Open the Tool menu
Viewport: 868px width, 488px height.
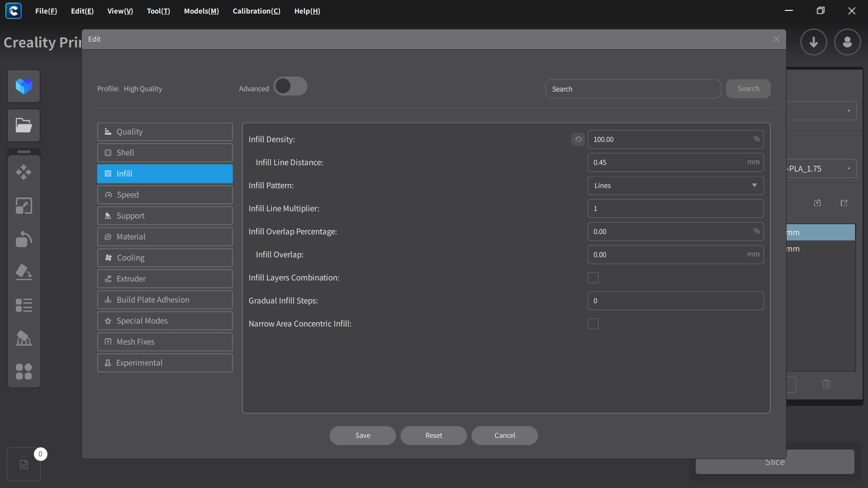(159, 11)
